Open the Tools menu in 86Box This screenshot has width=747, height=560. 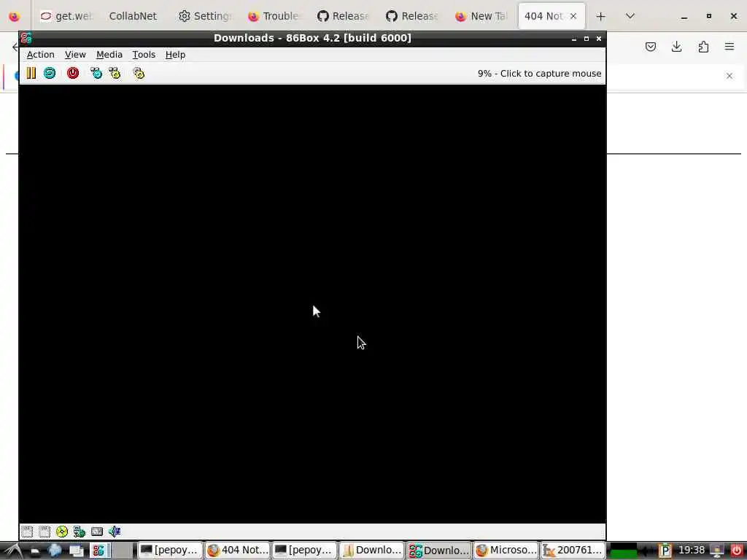coord(144,55)
